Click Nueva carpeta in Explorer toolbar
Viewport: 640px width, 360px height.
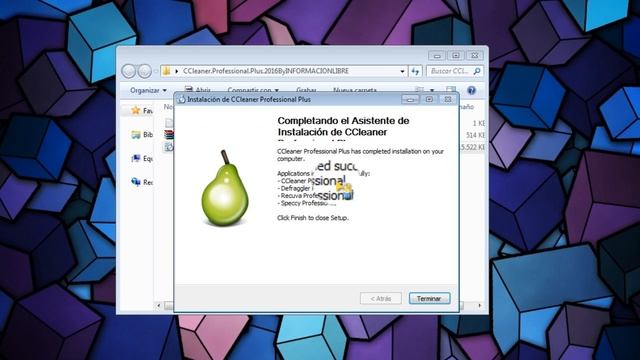[x=355, y=90]
